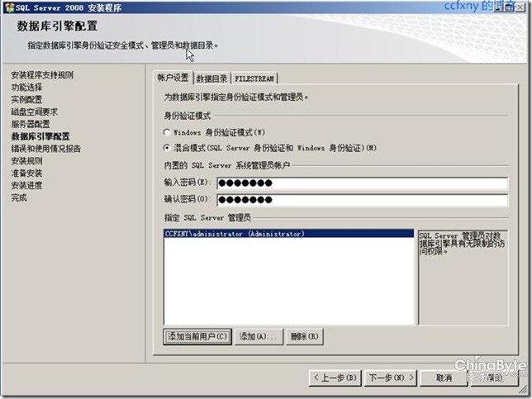Click the 添加(A)... button
The image size is (532, 399).
(x=258, y=336)
